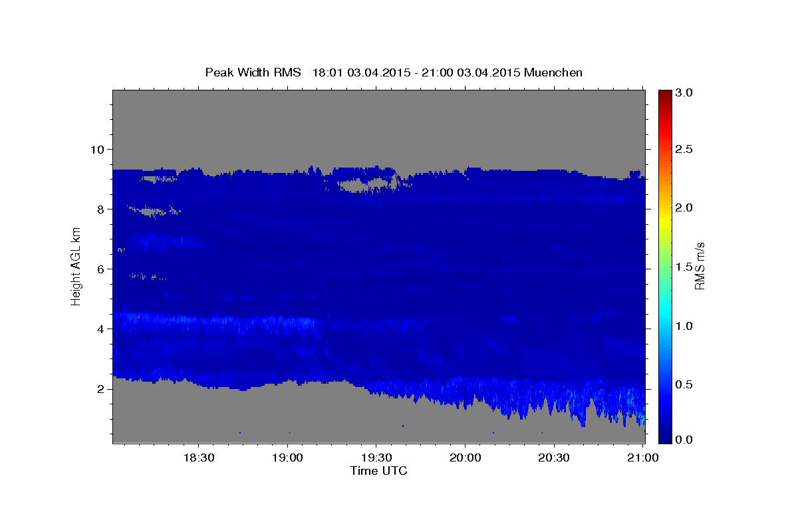798x532 pixels.
Task: Click the 19:00 time tick label
Action: tap(287, 458)
